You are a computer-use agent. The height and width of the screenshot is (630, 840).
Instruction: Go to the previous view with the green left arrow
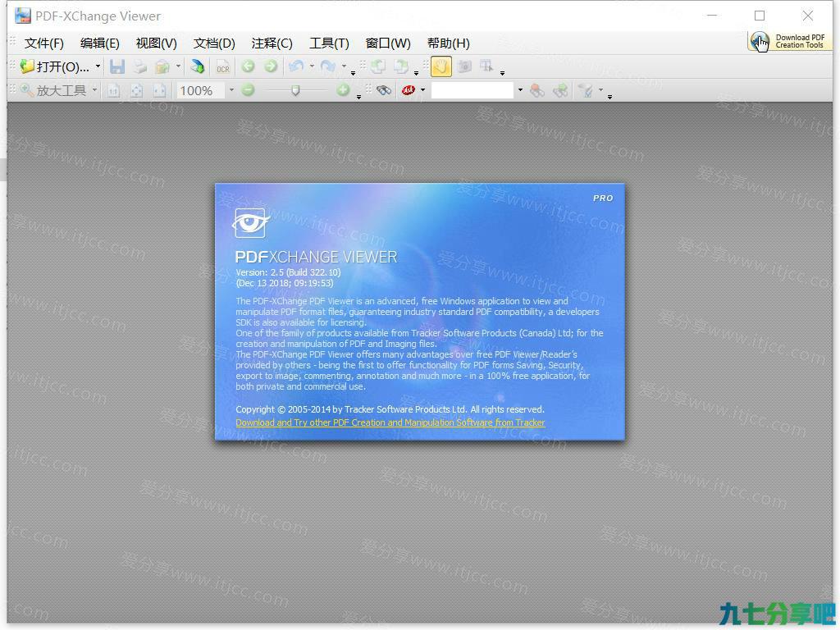coord(248,66)
